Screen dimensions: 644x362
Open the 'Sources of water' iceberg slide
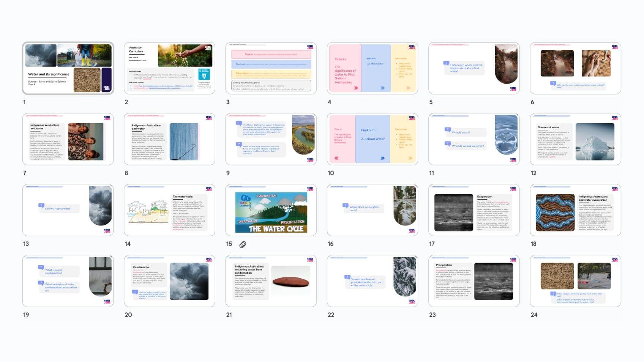(575, 139)
